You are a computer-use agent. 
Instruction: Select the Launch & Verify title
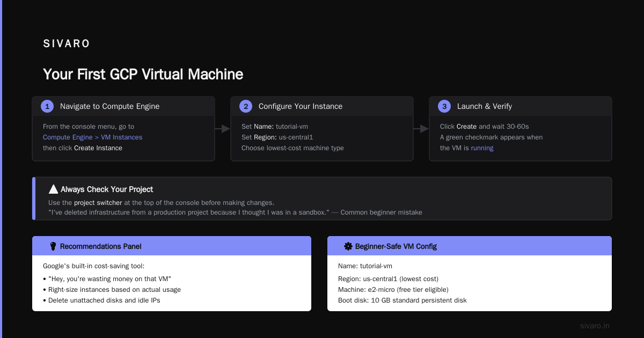pos(485,106)
